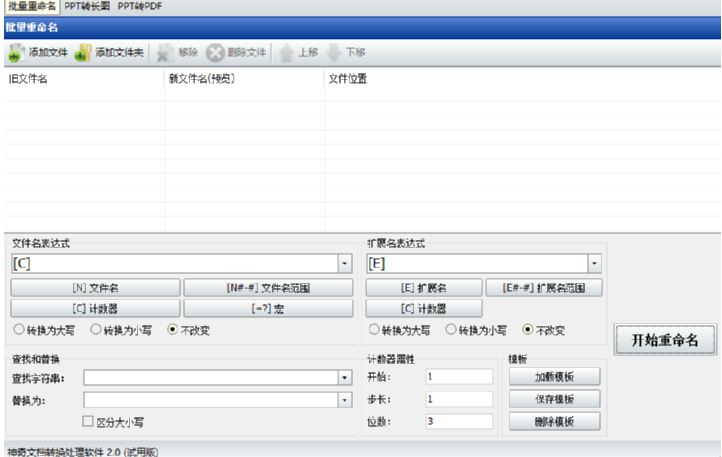Click the 新文件名(预览) column header
Viewport: 722px width, 457px height.
pos(245,79)
